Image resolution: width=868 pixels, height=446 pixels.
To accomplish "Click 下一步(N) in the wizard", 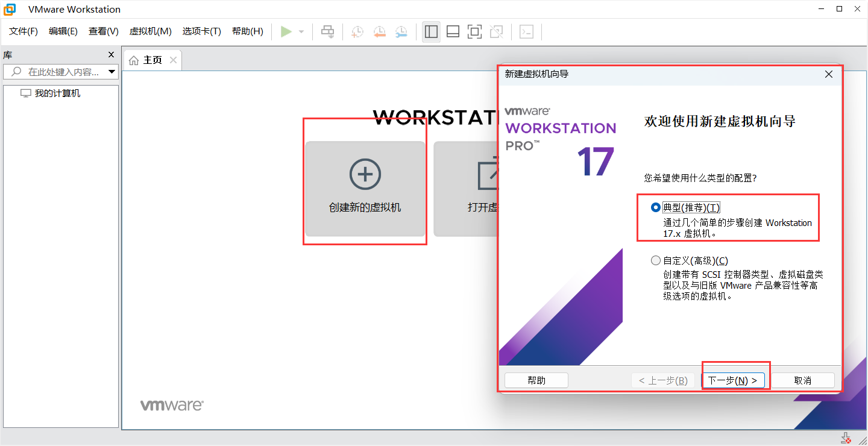I will (733, 380).
